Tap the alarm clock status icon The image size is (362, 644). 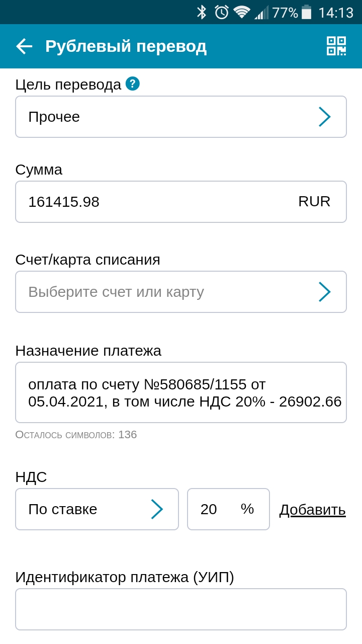click(x=221, y=12)
